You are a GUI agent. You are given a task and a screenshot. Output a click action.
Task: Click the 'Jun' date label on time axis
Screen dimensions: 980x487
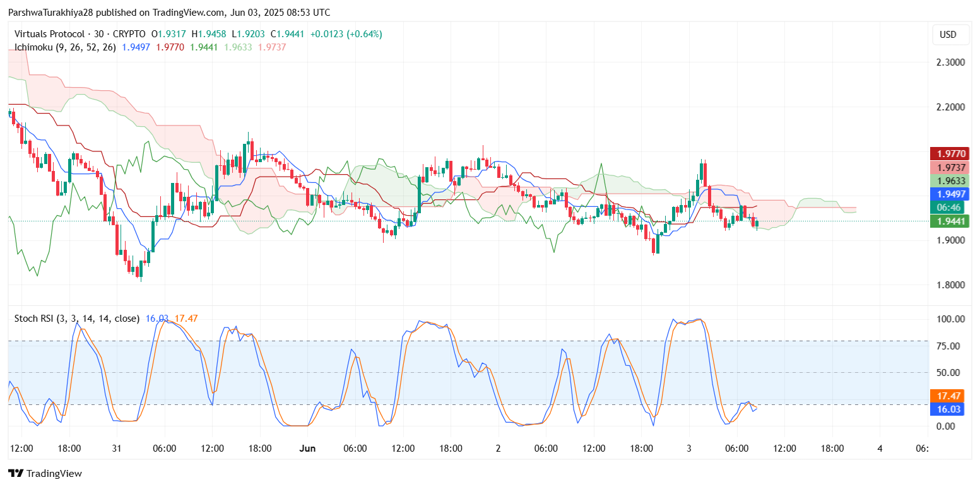click(x=307, y=449)
